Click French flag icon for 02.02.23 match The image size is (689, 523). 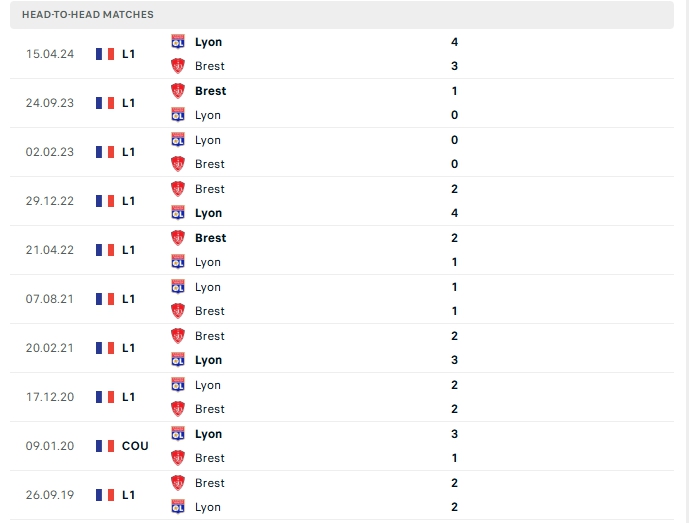pos(105,152)
